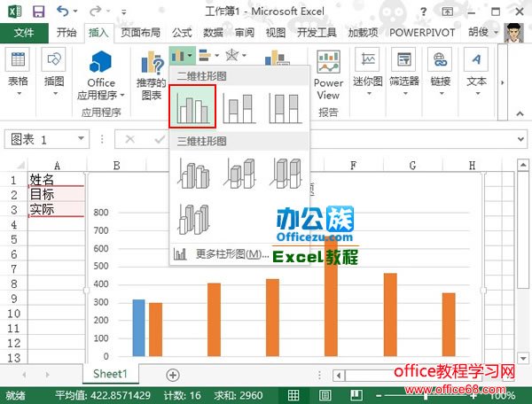Open the File (文件) tab
Image resolution: width=532 pixels, height=404 pixels.
pyautogui.click(x=24, y=33)
